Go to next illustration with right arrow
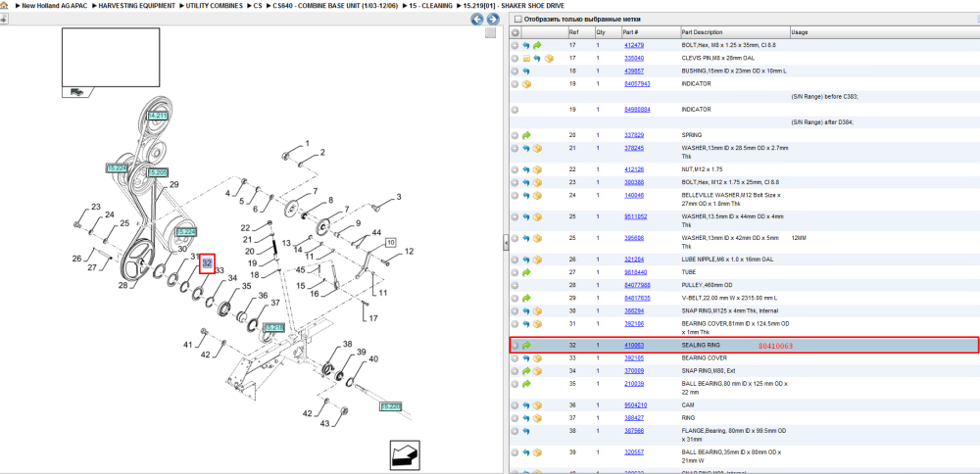This screenshot has height=474, width=980. coord(492,20)
